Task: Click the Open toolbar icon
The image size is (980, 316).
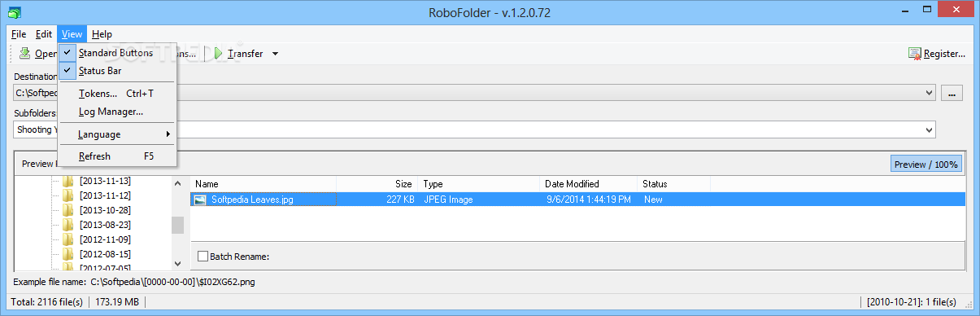Action: (25, 54)
